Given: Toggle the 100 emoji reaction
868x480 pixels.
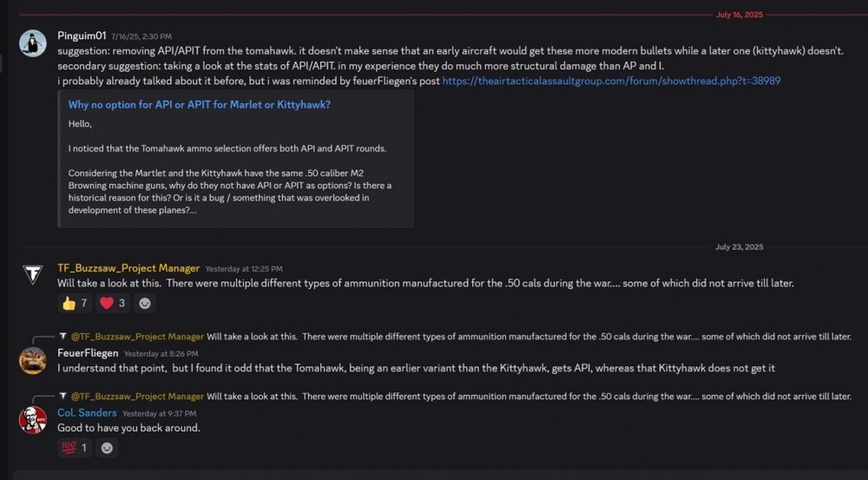Looking at the screenshot, I should click(x=75, y=448).
